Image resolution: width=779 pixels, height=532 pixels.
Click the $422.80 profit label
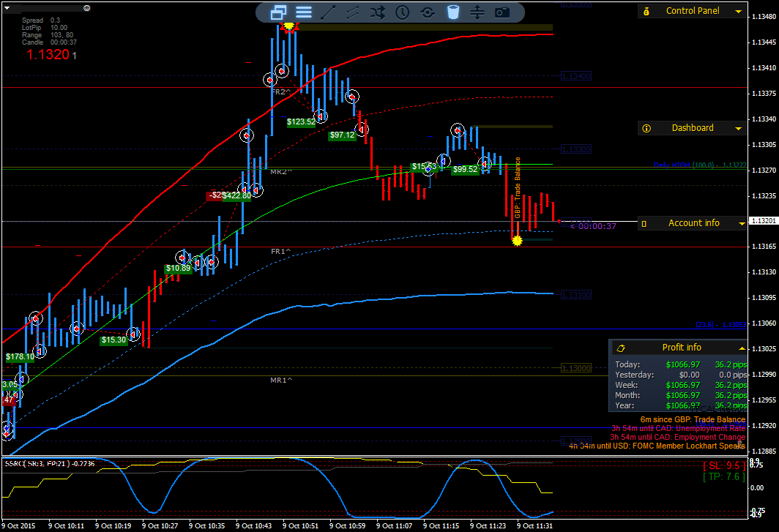pos(236,195)
